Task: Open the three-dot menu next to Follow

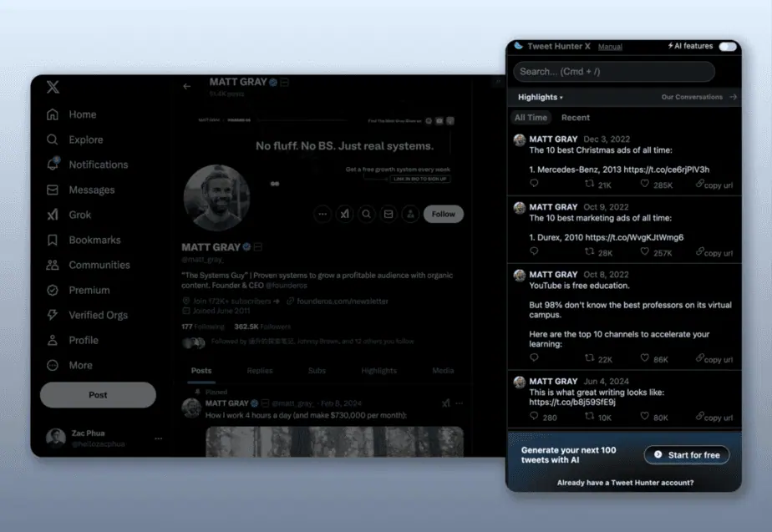Action: tap(323, 214)
